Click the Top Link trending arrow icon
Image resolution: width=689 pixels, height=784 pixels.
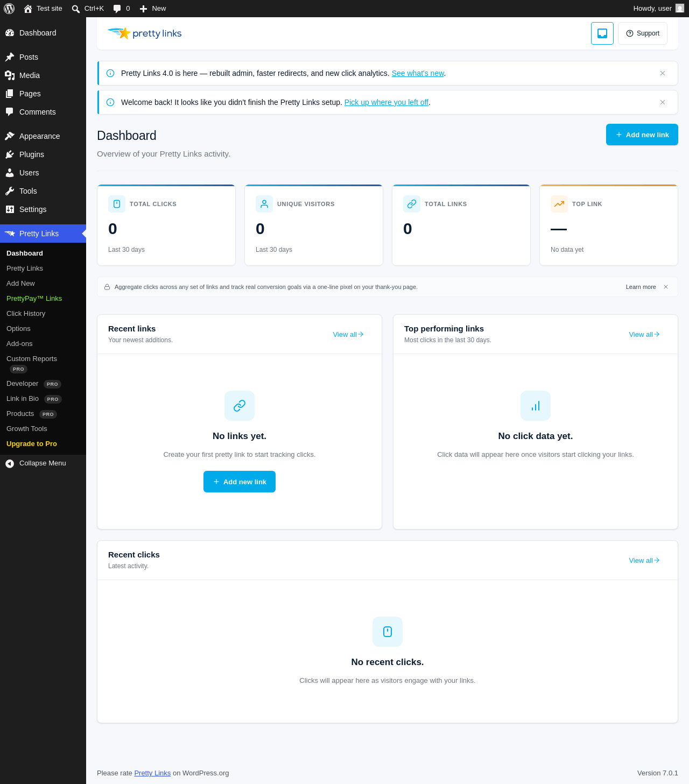pyautogui.click(x=559, y=204)
